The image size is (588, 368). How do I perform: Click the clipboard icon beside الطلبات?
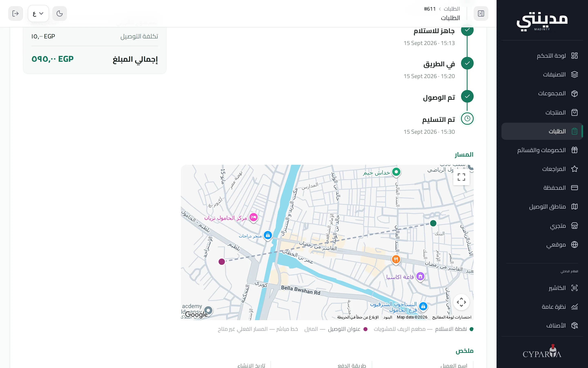click(574, 131)
